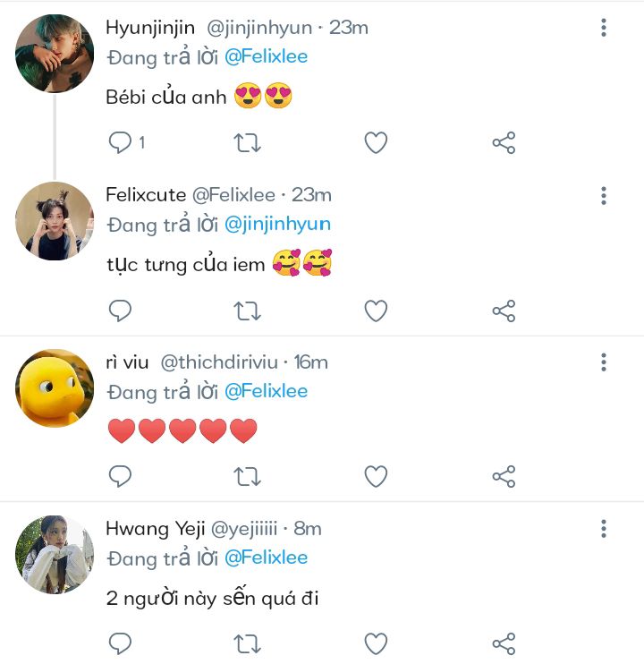Image resolution: width=644 pixels, height=664 pixels.
Task: Reply to Hwang Yeji's tweet
Action: coord(120,643)
